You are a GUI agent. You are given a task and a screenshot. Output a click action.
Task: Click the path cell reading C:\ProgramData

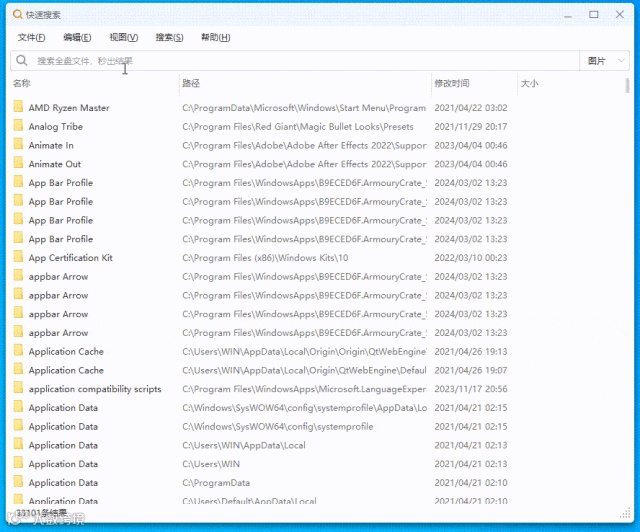216,483
